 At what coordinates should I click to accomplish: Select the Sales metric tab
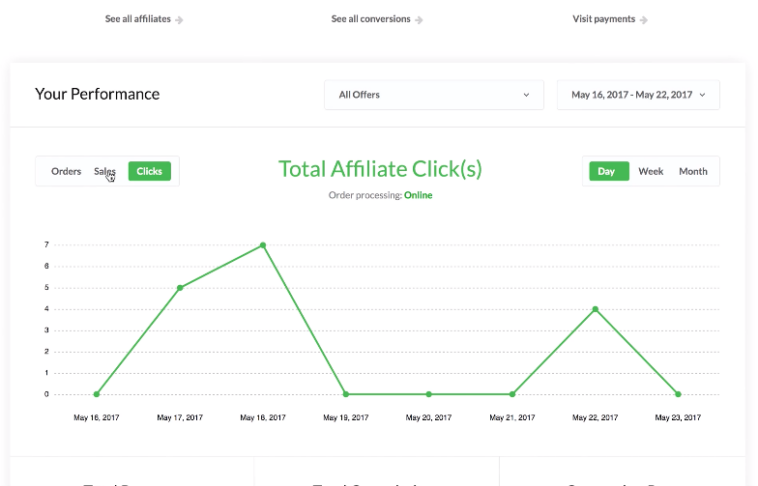[x=104, y=171]
